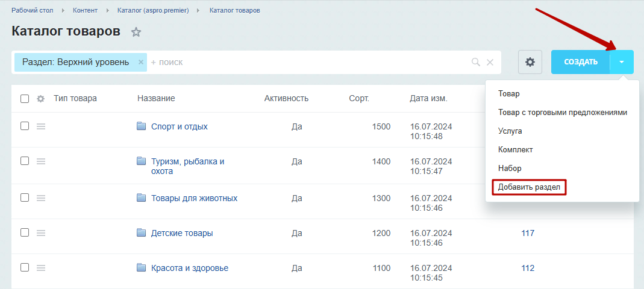Click folder icon of Красота и здоровье
Viewport: 644px width, 289px height.
[142, 268]
